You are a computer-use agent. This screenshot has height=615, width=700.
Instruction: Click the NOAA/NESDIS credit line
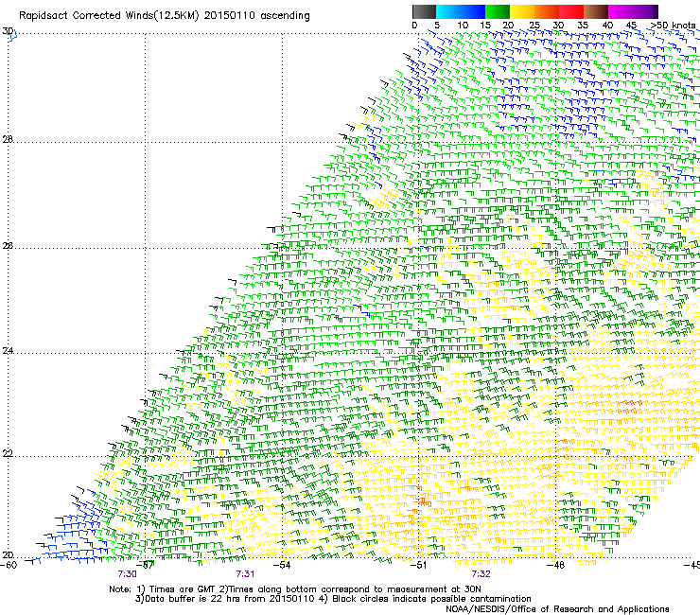[x=557, y=609]
